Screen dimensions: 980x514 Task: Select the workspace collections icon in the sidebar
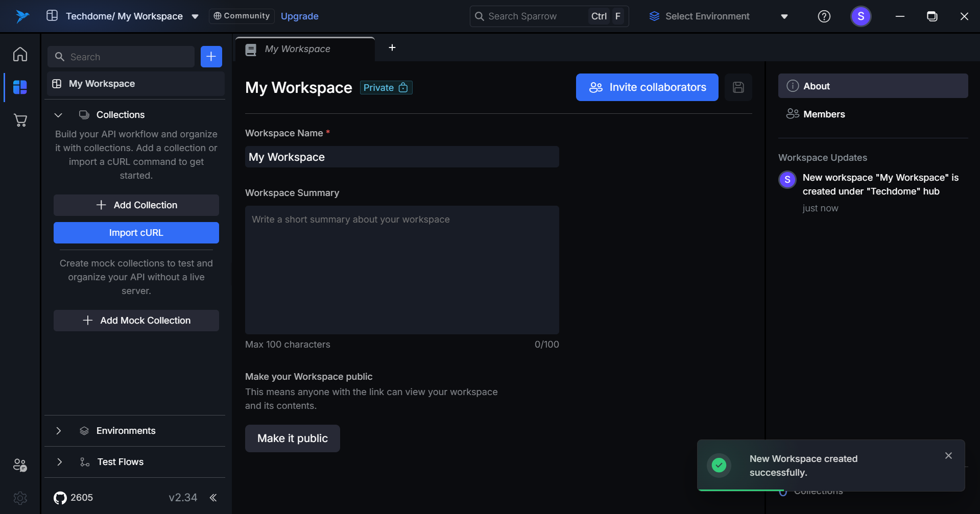20,87
